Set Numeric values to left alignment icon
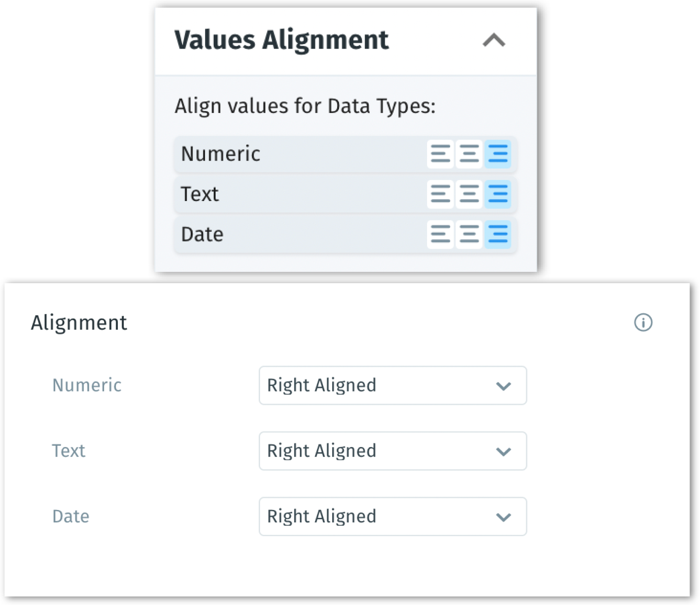 coord(440,154)
